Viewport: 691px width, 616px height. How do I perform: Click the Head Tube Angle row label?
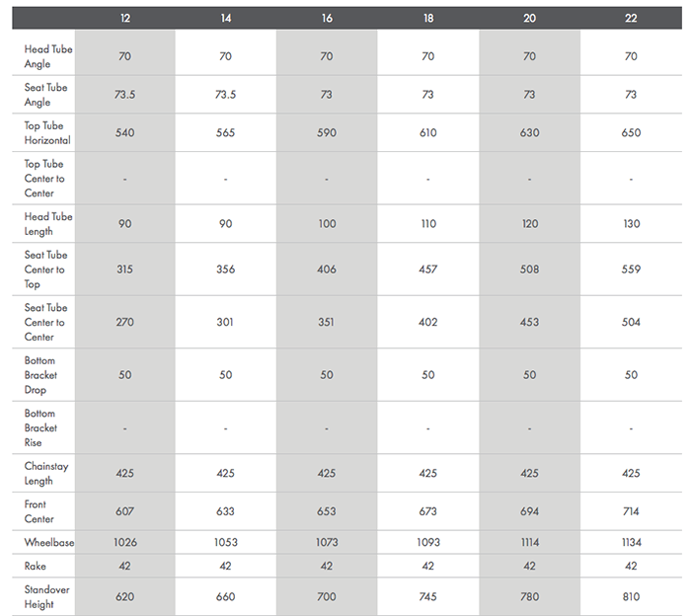pyautogui.click(x=48, y=56)
